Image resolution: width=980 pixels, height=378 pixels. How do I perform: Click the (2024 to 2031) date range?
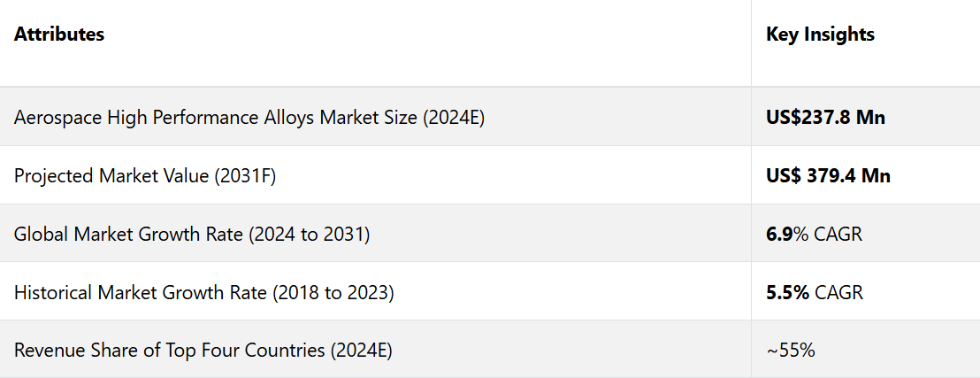[309, 234]
